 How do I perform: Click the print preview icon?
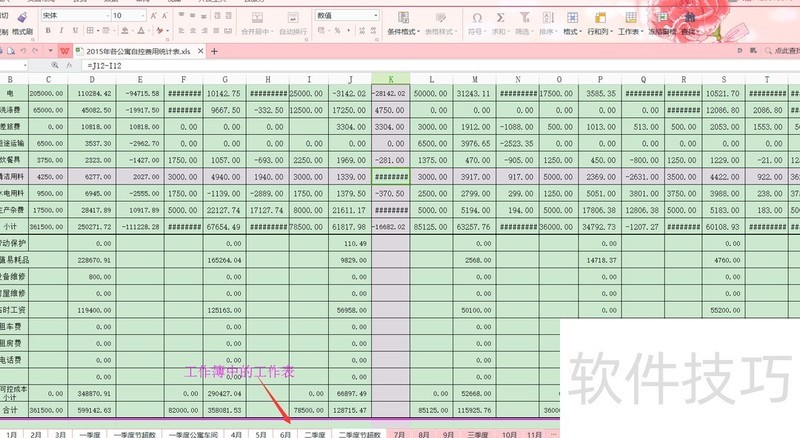coord(10,51)
